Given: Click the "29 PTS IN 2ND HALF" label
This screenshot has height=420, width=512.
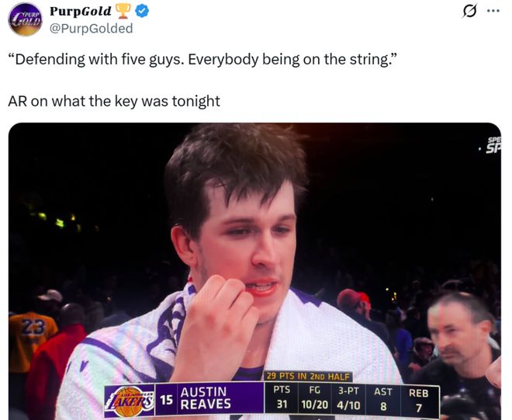Looking at the screenshot, I should pyautogui.click(x=308, y=377).
